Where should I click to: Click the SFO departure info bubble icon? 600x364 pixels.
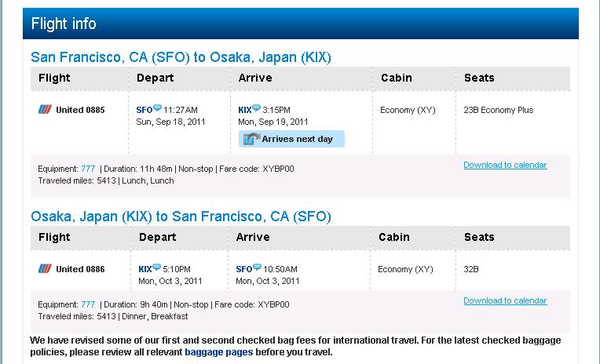[157, 107]
